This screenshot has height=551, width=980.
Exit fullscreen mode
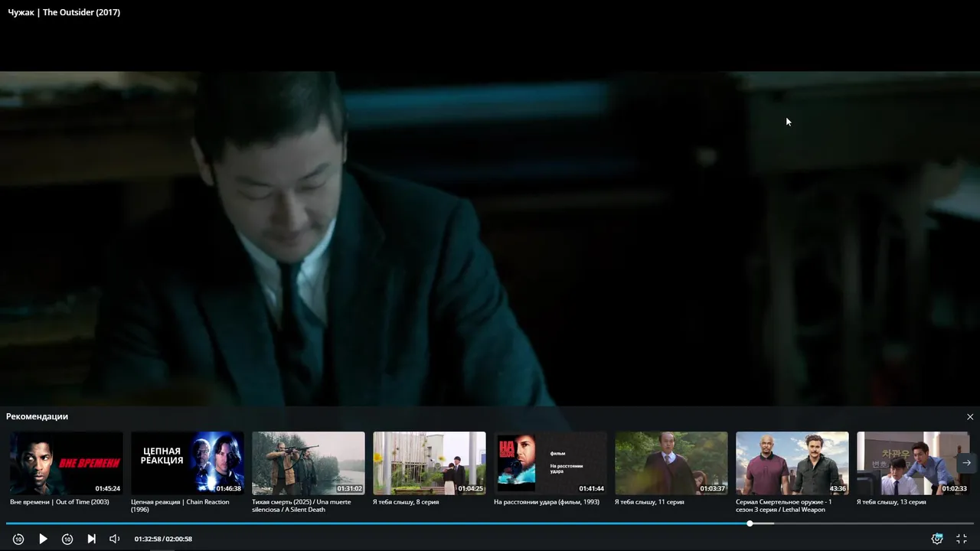pyautogui.click(x=962, y=539)
